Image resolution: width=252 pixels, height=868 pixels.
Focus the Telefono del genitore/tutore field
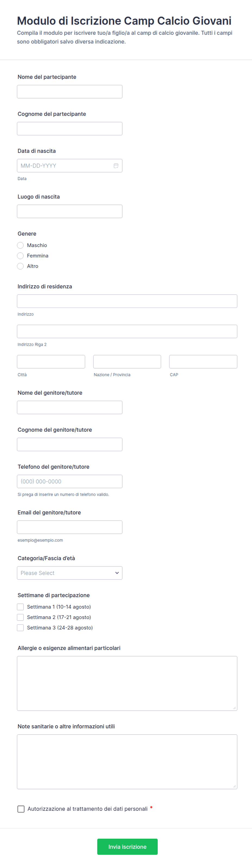(x=70, y=481)
